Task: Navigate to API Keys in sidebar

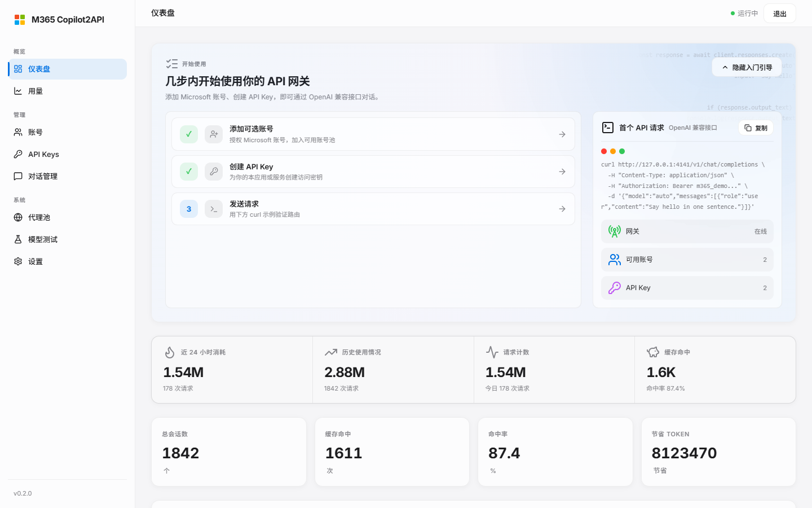Action: point(68,154)
